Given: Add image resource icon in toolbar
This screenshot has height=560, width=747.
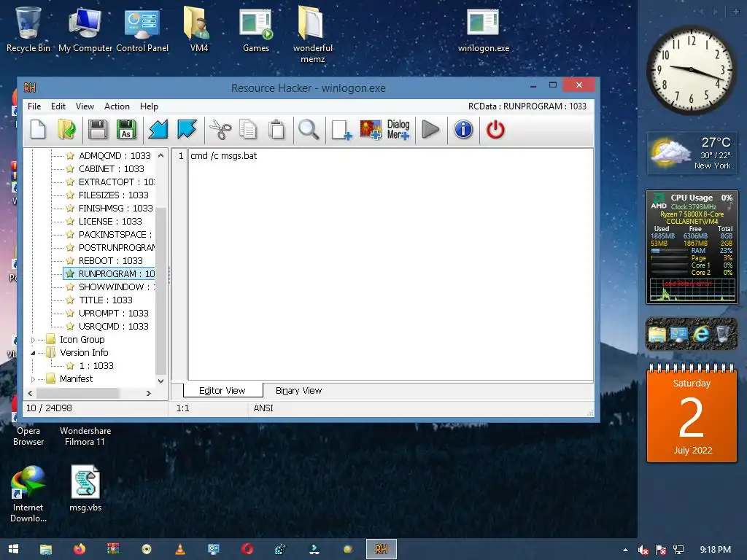Looking at the screenshot, I should point(371,130).
